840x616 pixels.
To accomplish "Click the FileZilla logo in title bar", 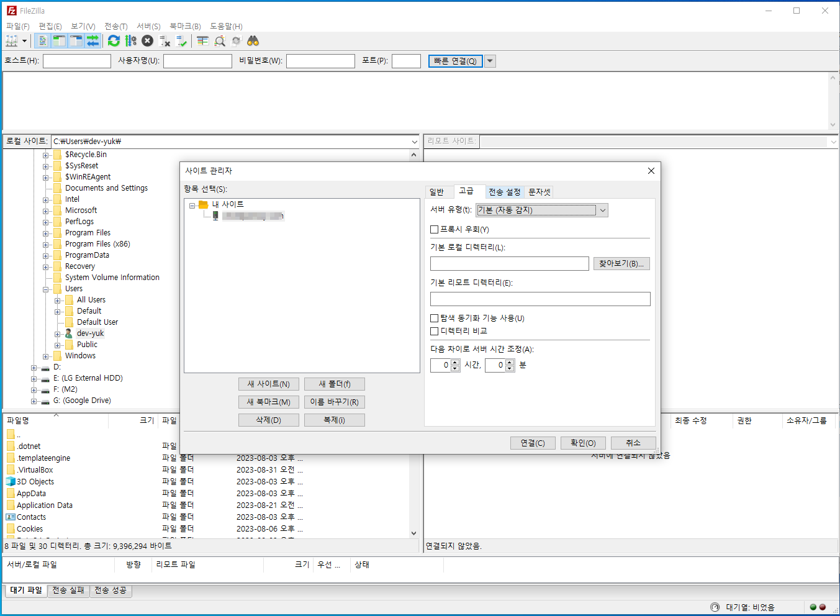I will [12, 11].
